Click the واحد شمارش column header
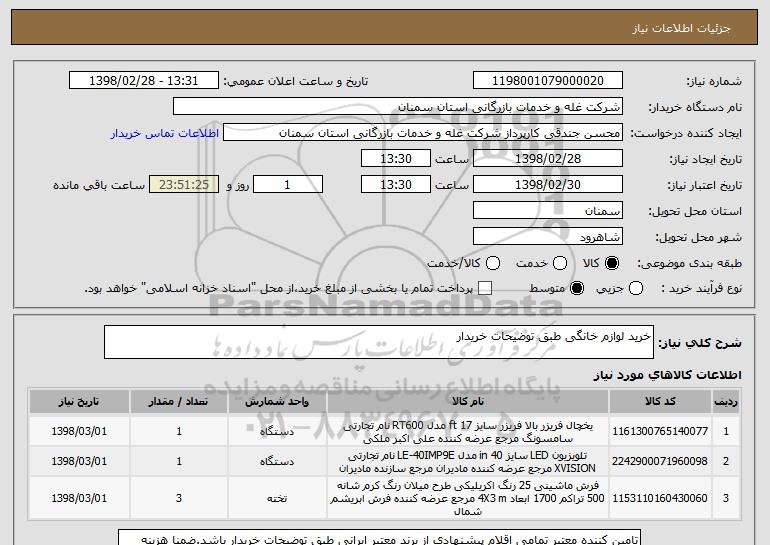770x545 pixels. tap(277, 402)
